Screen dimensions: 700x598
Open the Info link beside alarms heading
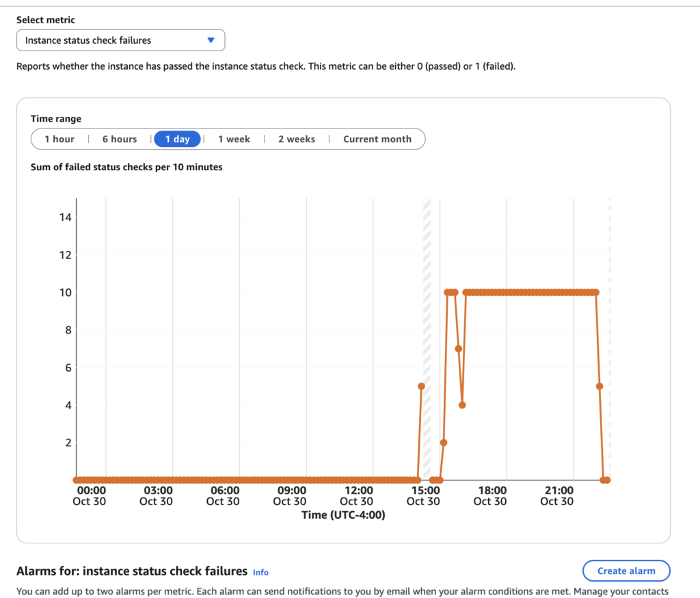260,572
